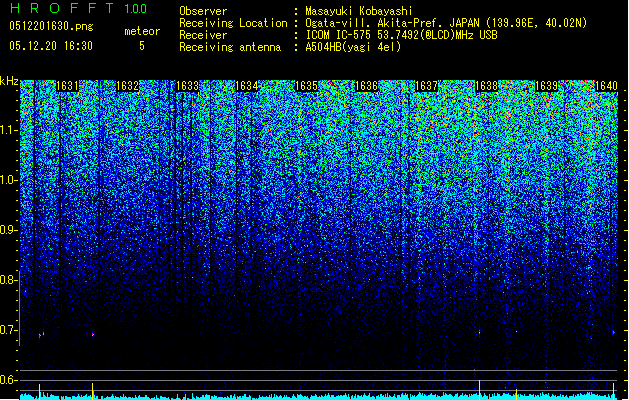629x400 pixels.
Task: Click the 1.0 frequency axis label
Action: tap(9, 180)
